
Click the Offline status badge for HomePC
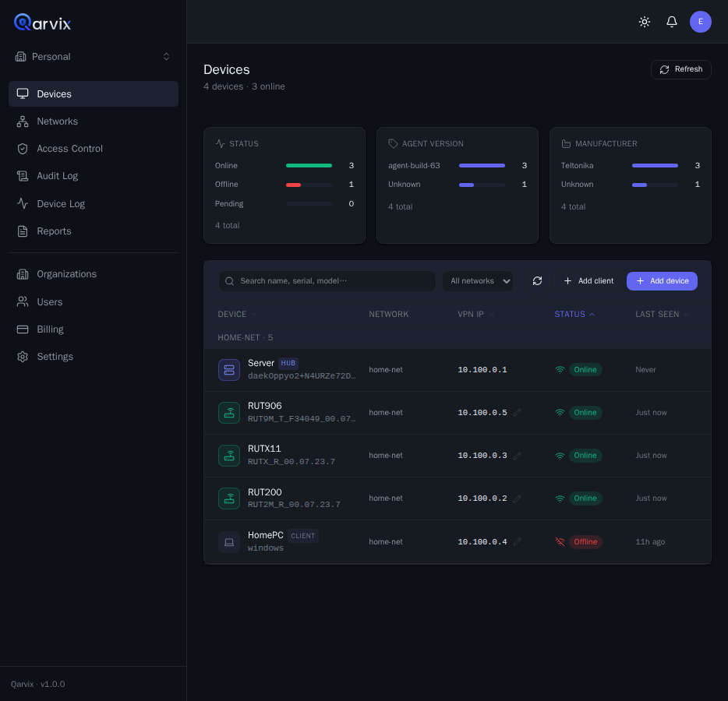[585, 542]
